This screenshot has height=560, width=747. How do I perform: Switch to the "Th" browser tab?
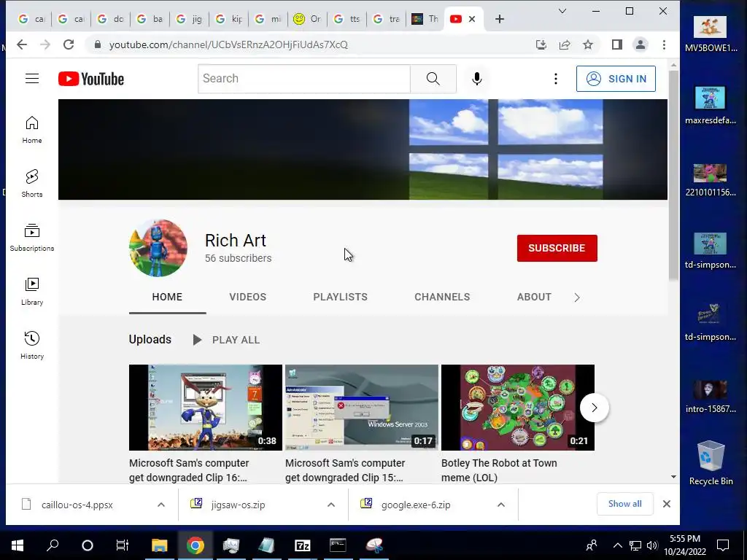(425, 19)
